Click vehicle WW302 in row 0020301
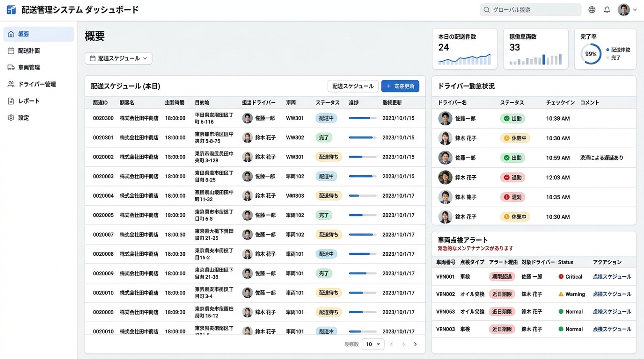Image resolution: width=644 pixels, height=359 pixels. click(295, 138)
